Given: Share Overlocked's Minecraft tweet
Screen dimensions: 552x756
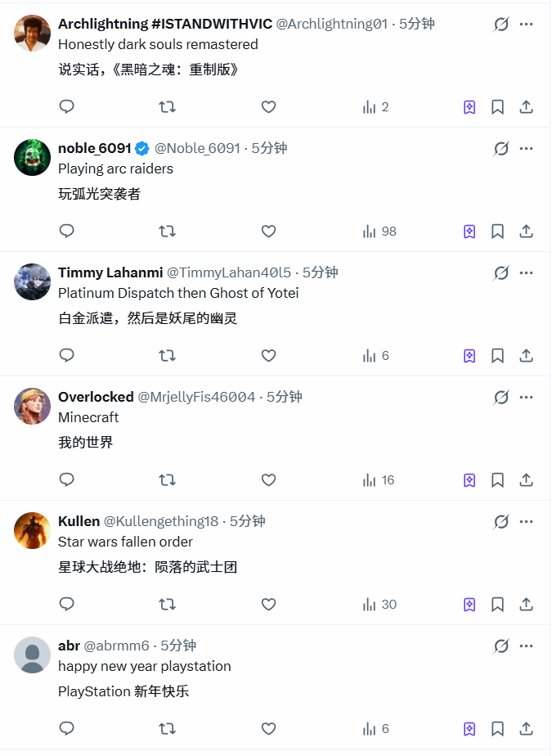Looking at the screenshot, I should pyautogui.click(x=527, y=479).
